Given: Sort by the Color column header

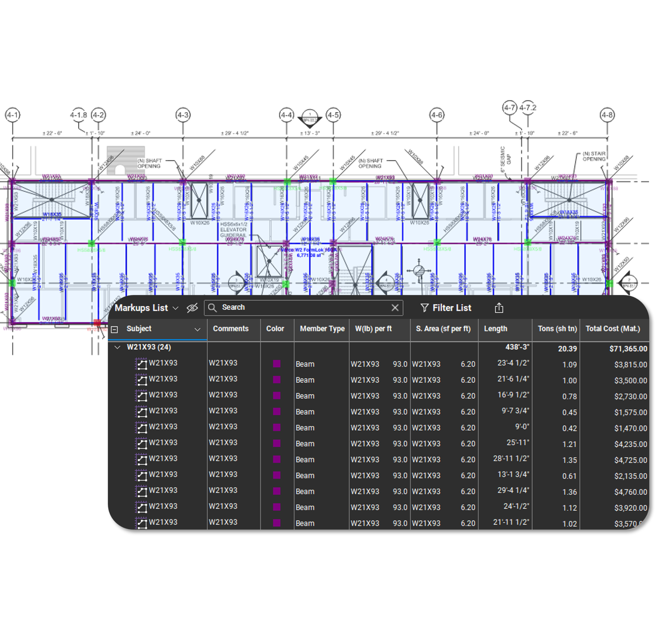Looking at the screenshot, I should (x=275, y=328).
